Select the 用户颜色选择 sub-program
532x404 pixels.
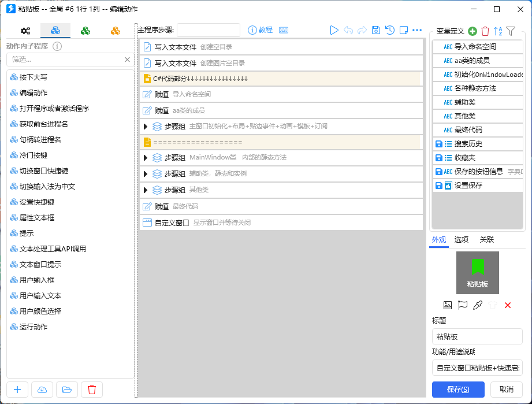coord(70,312)
